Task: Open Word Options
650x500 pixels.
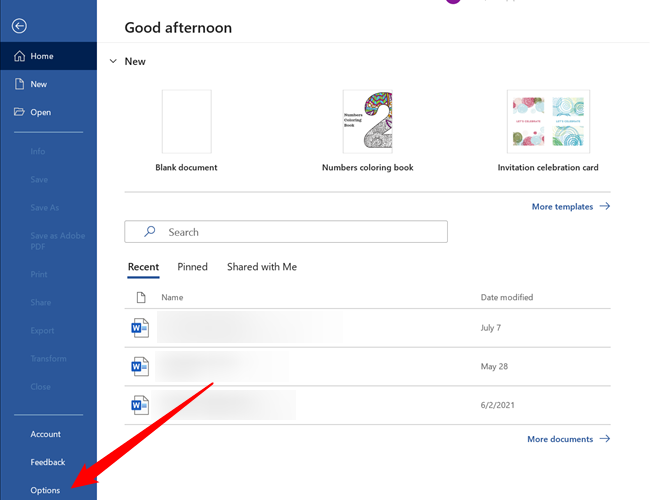Action: [45, 490]
